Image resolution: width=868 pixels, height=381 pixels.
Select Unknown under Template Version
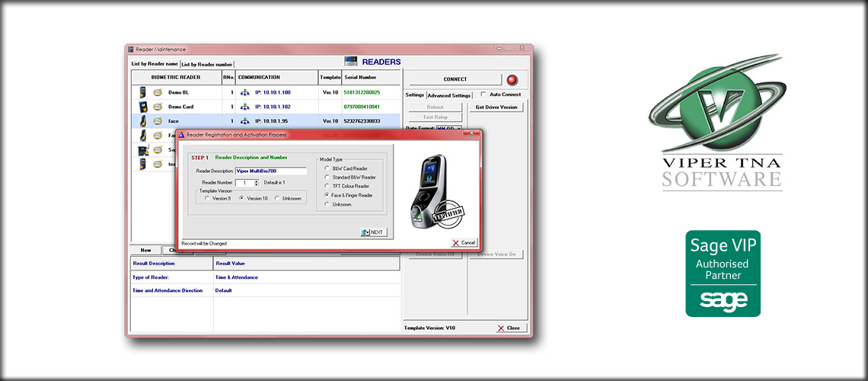point(277,198)
